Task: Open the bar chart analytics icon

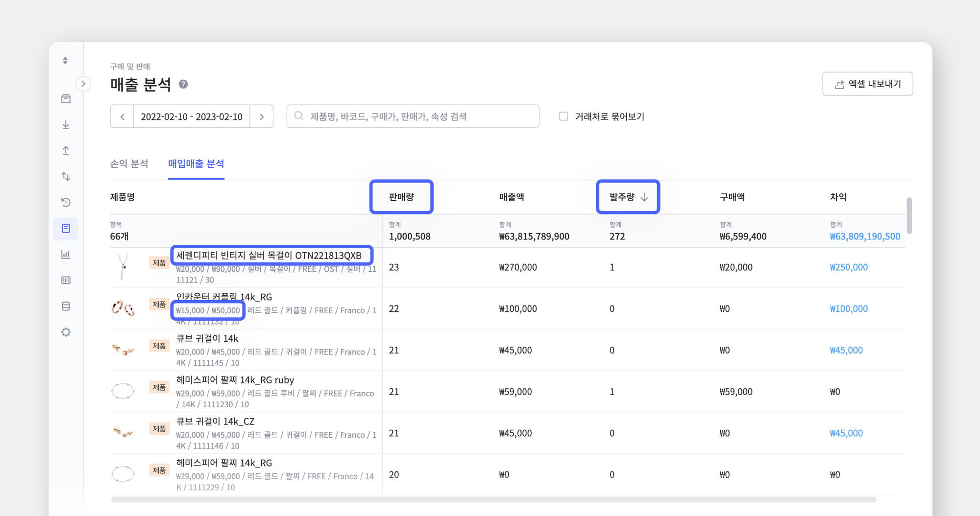Action: pyautogui.click(x=66, y=254)
